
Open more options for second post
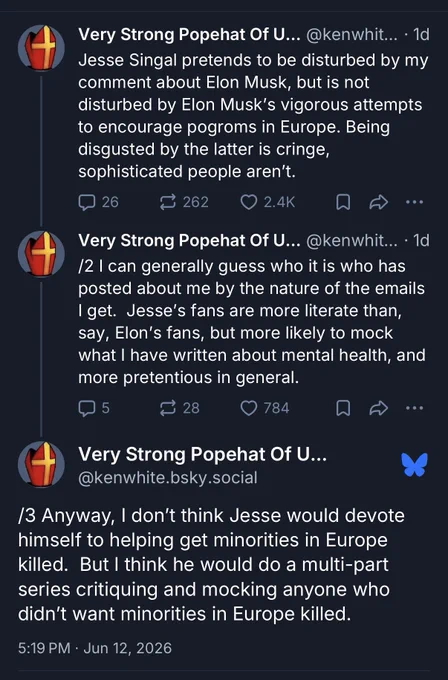tap(414, 408)
